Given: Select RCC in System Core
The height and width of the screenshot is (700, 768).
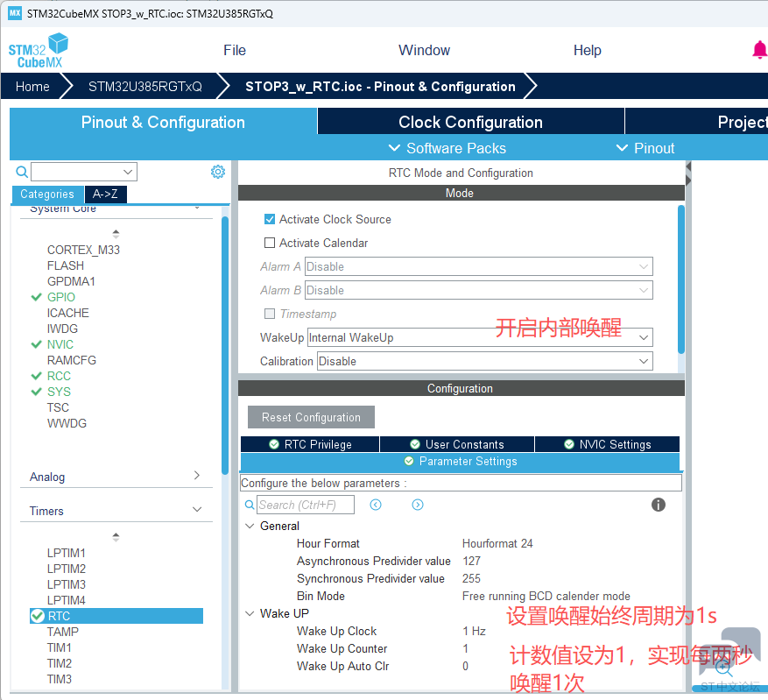Looking at the screenshot, I should (59, 376).
